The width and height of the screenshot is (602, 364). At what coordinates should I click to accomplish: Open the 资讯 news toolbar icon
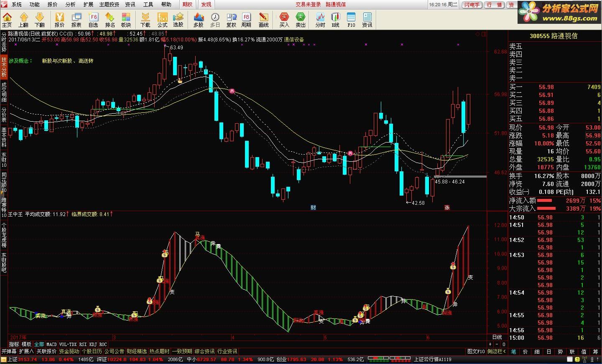[x=367, y=20]
